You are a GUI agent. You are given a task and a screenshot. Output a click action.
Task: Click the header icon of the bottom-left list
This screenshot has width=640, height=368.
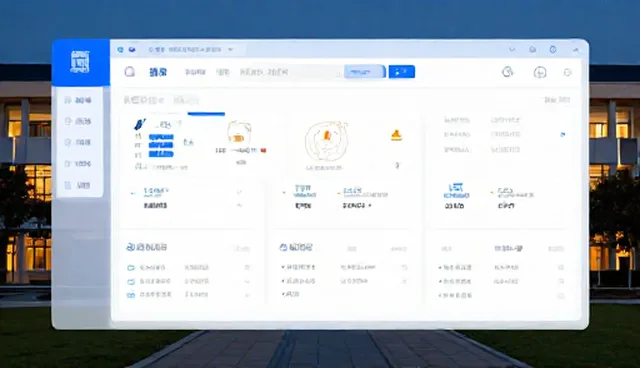click(130, 247)
